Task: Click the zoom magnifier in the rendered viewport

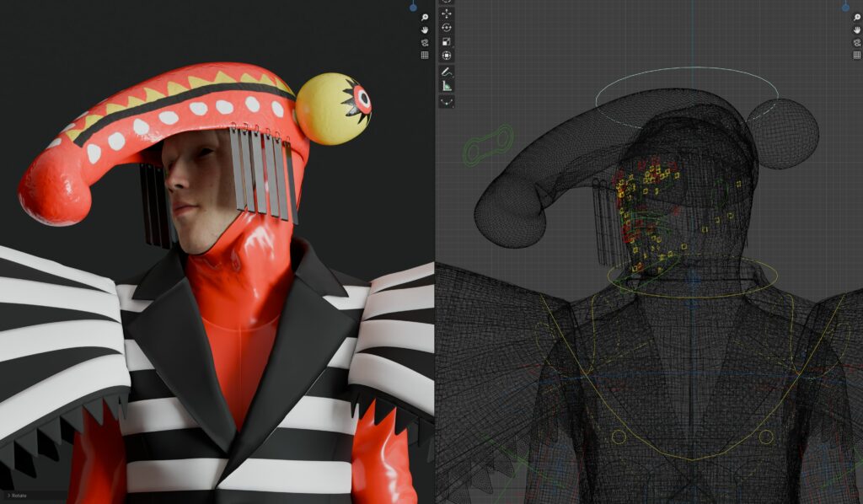Action: (425, 17)
